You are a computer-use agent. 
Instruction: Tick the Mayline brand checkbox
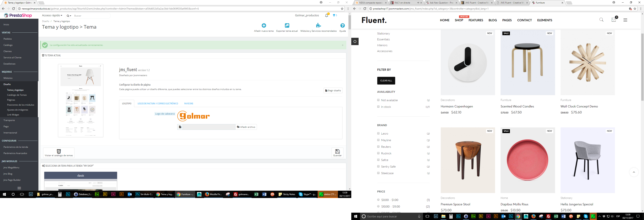point(378,140)
